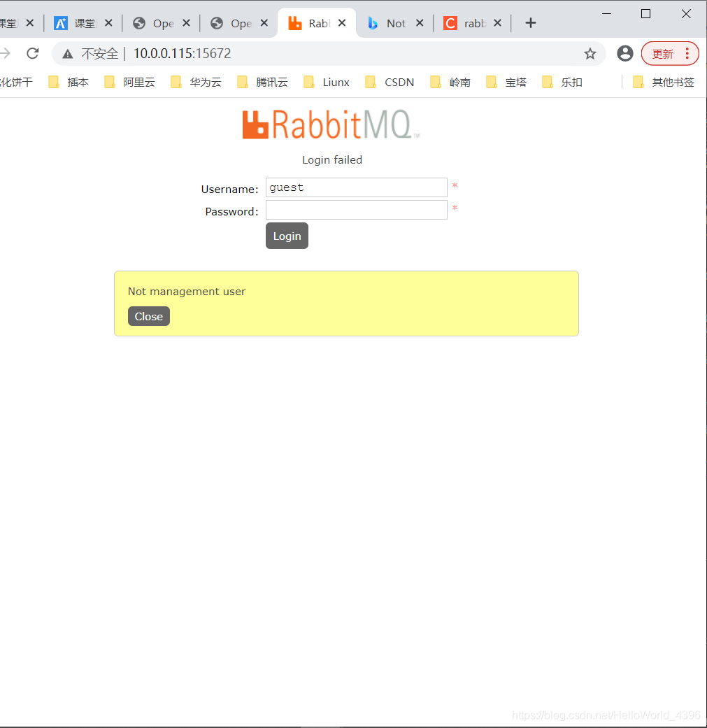
Task: Bookmark this page with the star icon
Action: [590, 54]
